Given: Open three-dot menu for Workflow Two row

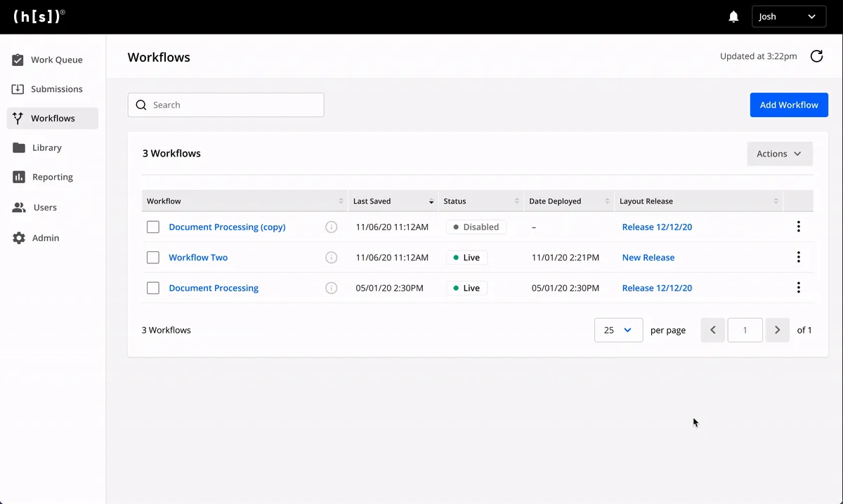Looking at the screenshot, I should coord(798,258).
